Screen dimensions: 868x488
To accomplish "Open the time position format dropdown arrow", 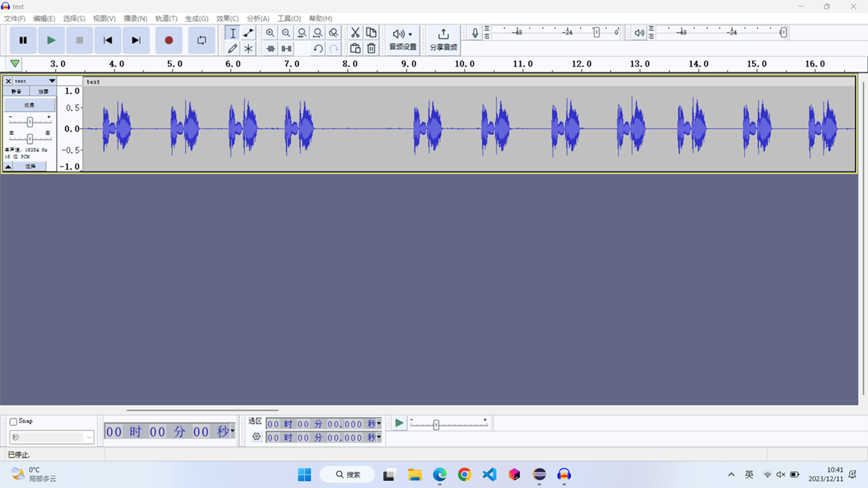I will (x=233, y=431).
